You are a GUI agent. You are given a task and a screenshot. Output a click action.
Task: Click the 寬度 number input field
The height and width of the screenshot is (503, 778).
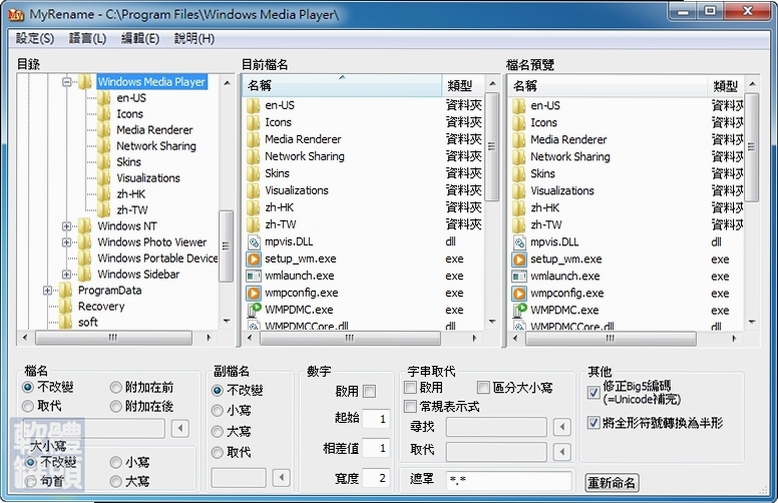[x=376, y=478]
